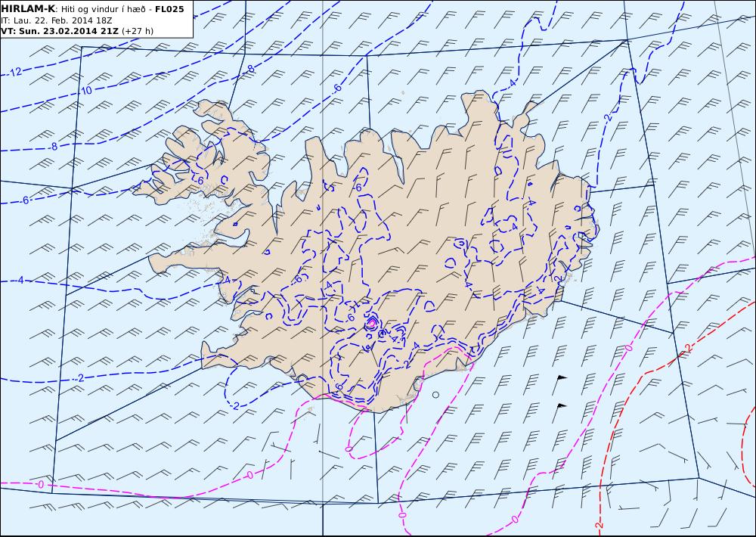Click the "(+27 h)" forecast offset text
This screenshot has height=537, width=756.
pos(138,31)
